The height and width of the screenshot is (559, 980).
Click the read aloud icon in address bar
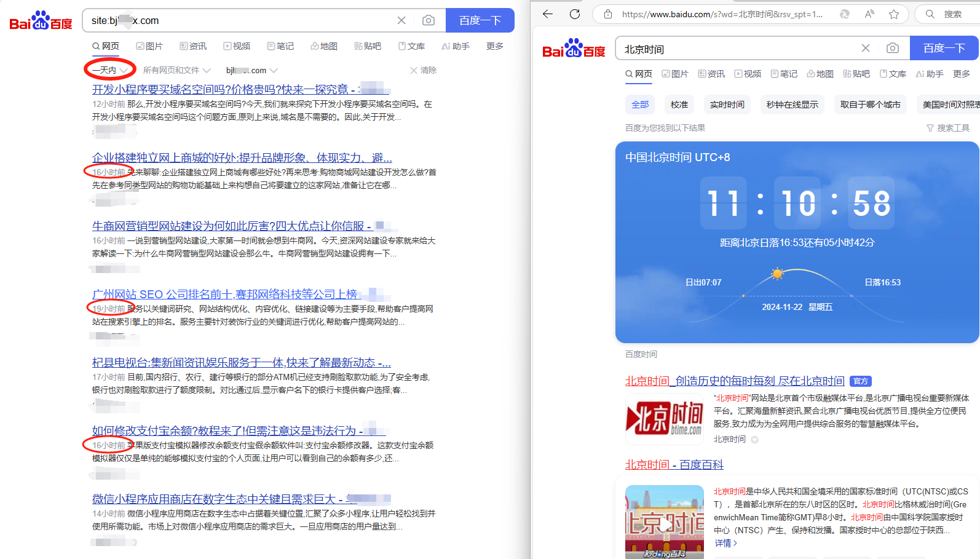point(869,14)
